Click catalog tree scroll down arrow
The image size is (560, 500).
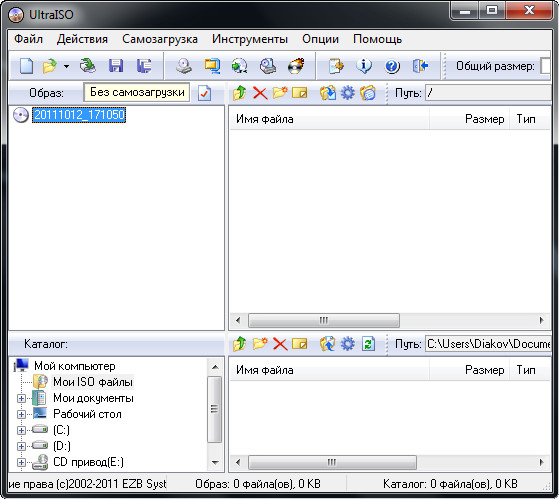pyautogui.click(x=215, y=462)
